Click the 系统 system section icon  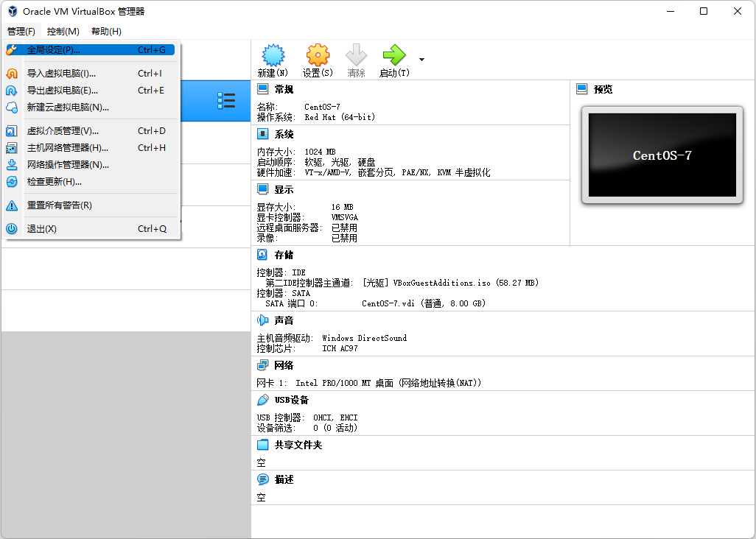coord(262,133)
